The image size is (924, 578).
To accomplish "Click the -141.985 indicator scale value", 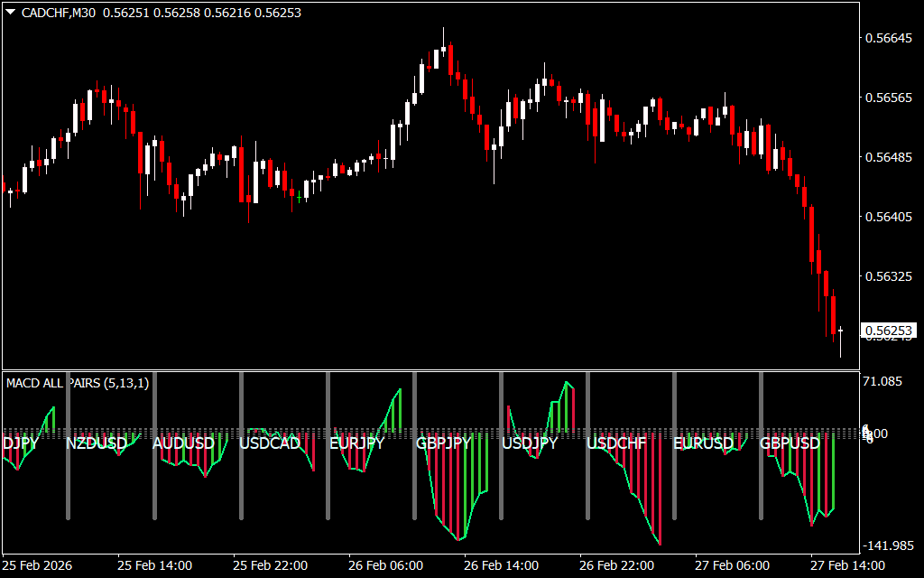I will pyautogui.click(x=887, y=545).
